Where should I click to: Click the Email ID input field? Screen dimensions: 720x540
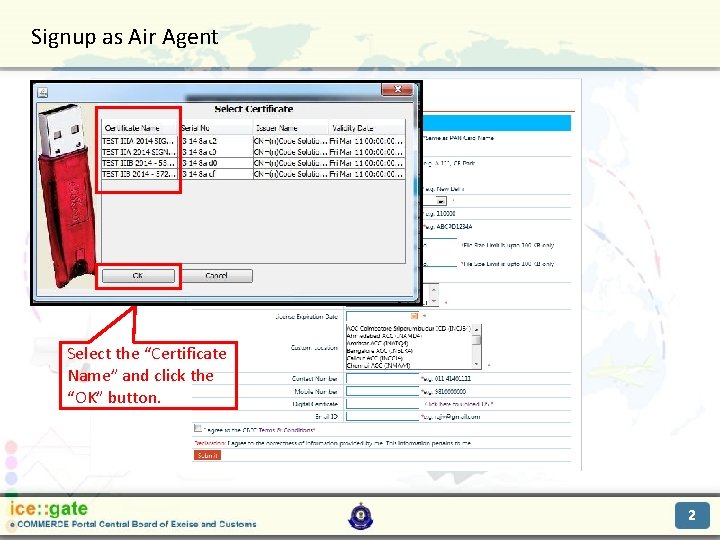pyautogui.click(x=382, y=416)
